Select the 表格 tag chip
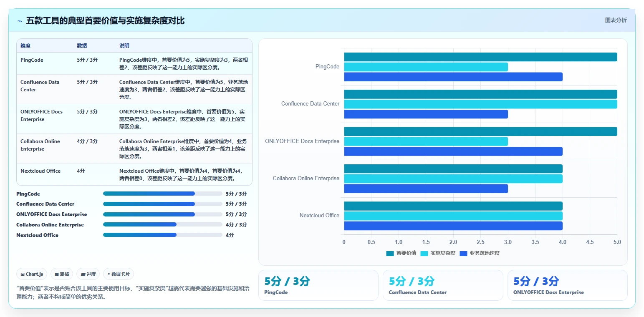This screenshot has width=644, height=317. click(62, 274)
